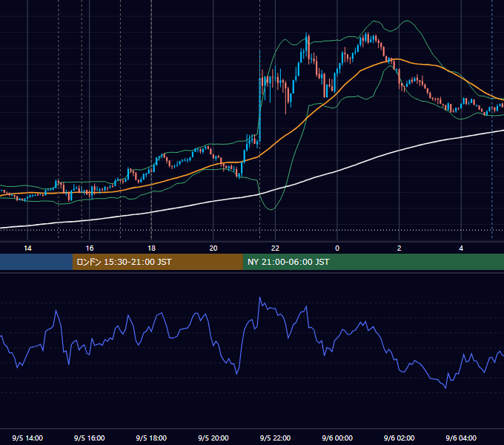Click the 20 hour axis label
This screenshot has height=445, width=504.
point(213,248)
